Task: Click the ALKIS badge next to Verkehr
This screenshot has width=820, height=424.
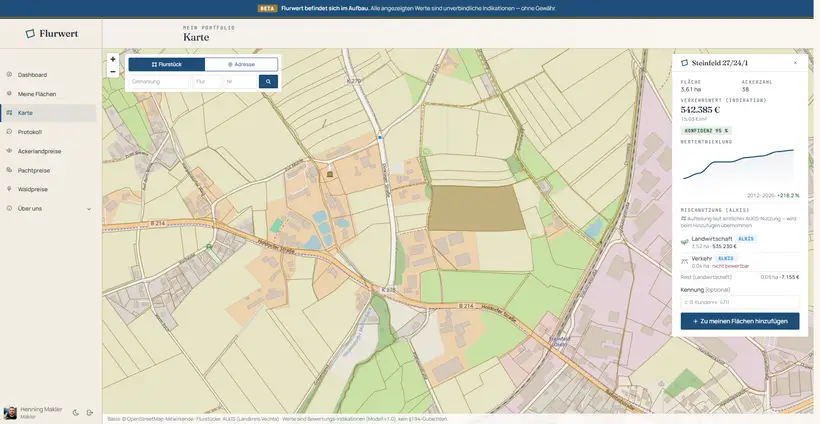Action: coord(724,258)
